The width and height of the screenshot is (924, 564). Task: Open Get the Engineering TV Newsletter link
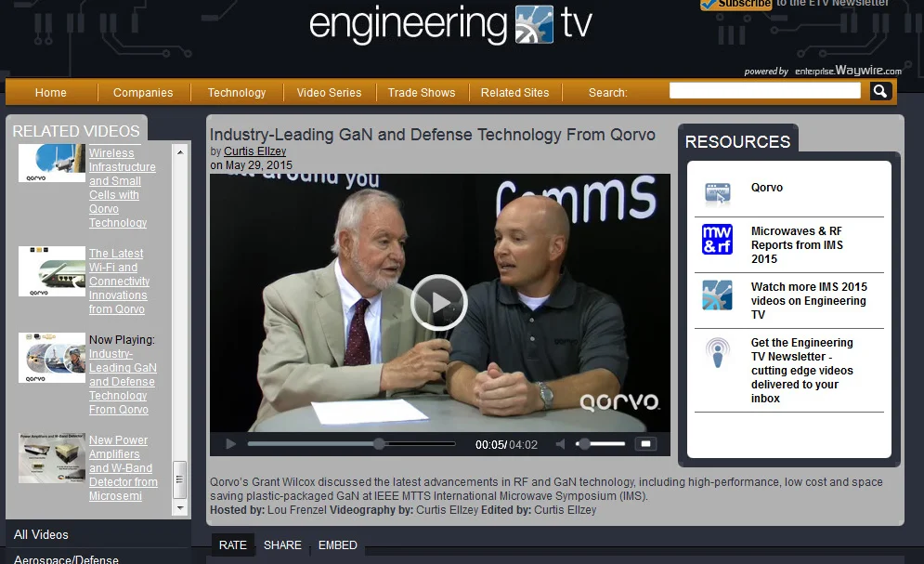pos(802,370)
